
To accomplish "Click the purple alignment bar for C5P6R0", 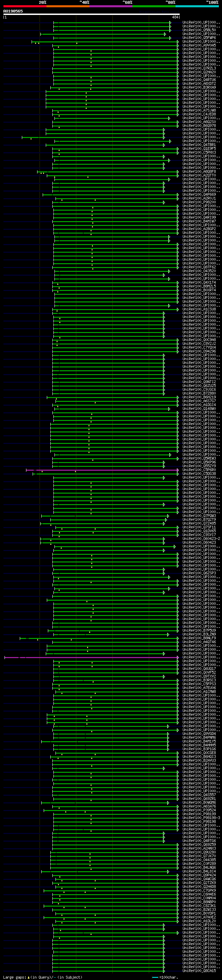I will [102, 470].
